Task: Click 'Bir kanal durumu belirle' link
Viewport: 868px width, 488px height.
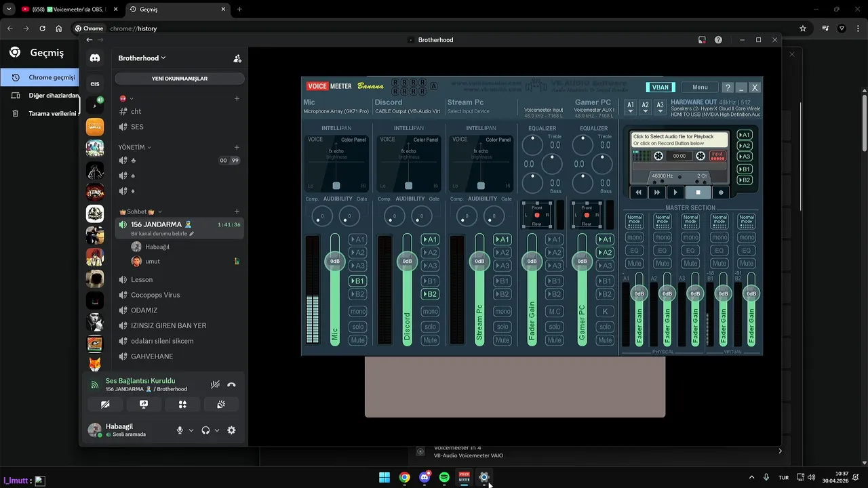Action: 162,234
